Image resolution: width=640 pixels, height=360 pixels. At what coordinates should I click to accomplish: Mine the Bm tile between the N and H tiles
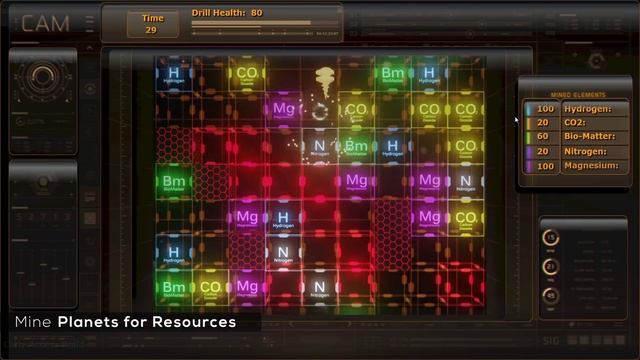click(356, 146)
